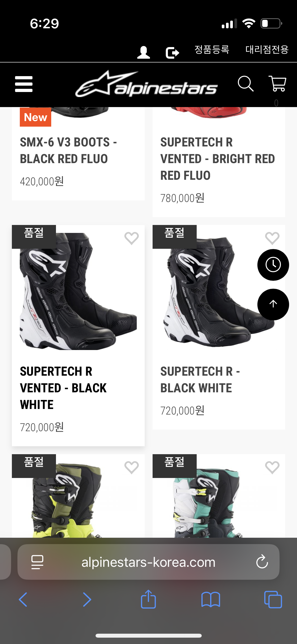
Task: Tap the Safari share icon
Action: 148,599
